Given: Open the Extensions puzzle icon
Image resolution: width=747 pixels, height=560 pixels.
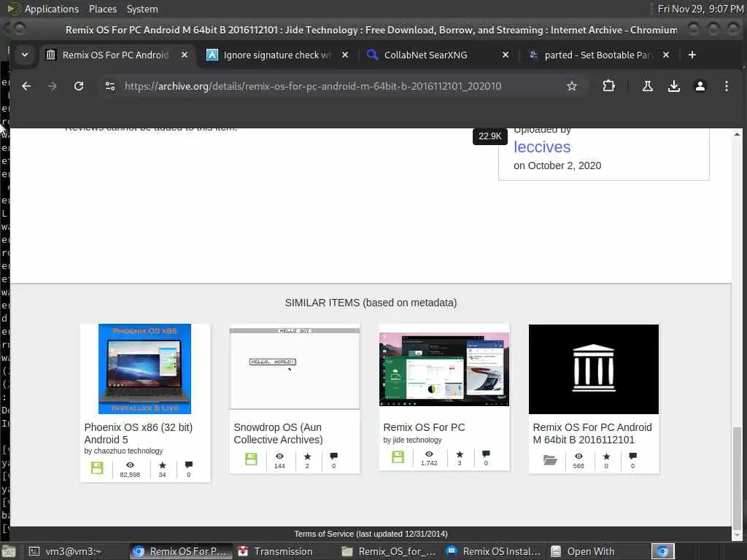Looking at the screenshot, I should [x=608, y=86].
